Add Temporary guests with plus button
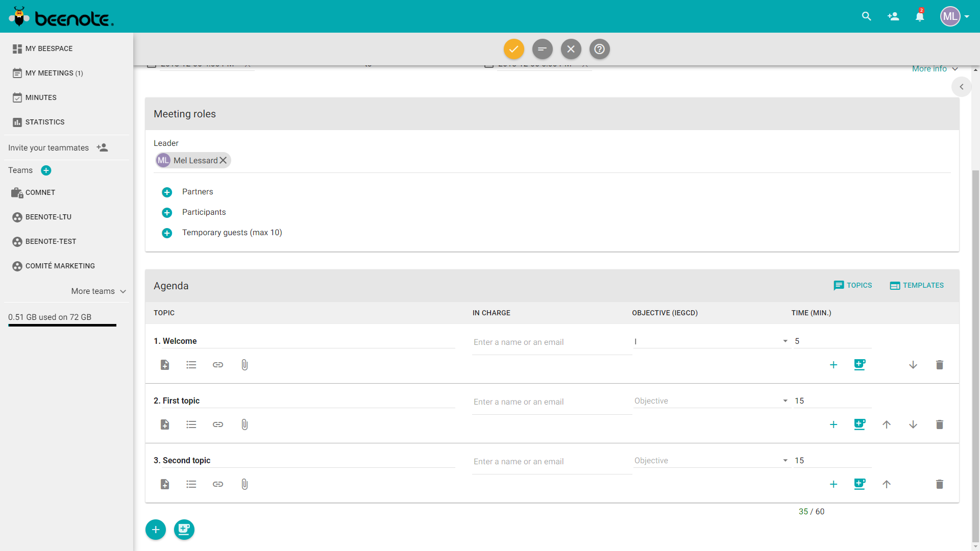Screen dimensions: 980x551 coord(167,233)
